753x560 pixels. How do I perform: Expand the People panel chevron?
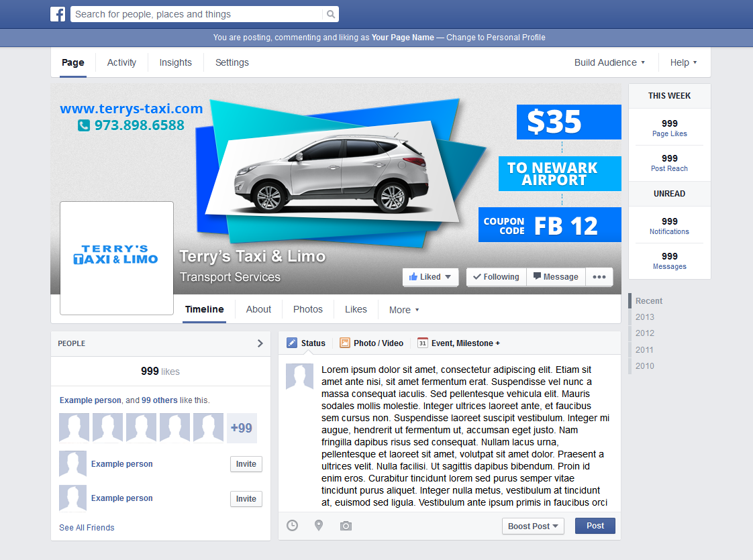[x=260, y=343]
